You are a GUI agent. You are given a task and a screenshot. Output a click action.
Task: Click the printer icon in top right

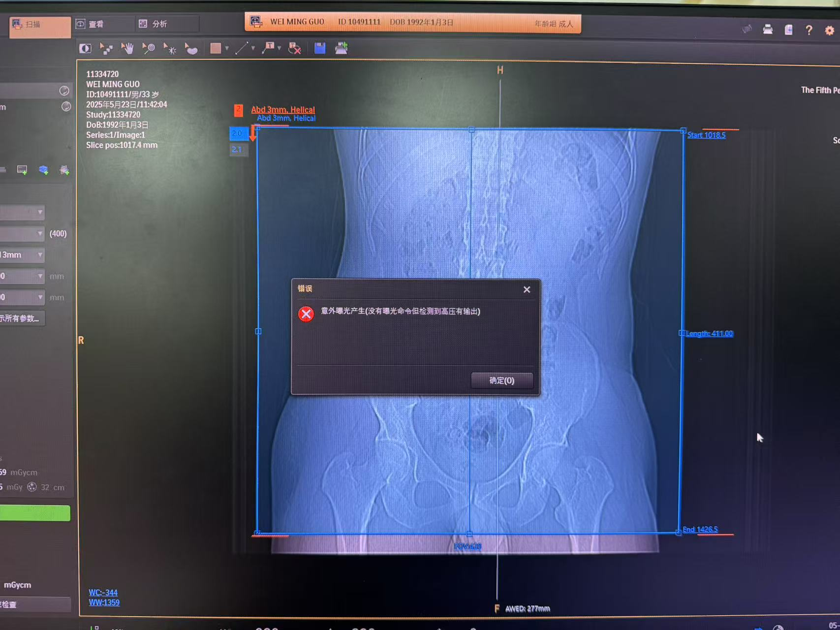(x=768, y=30)
